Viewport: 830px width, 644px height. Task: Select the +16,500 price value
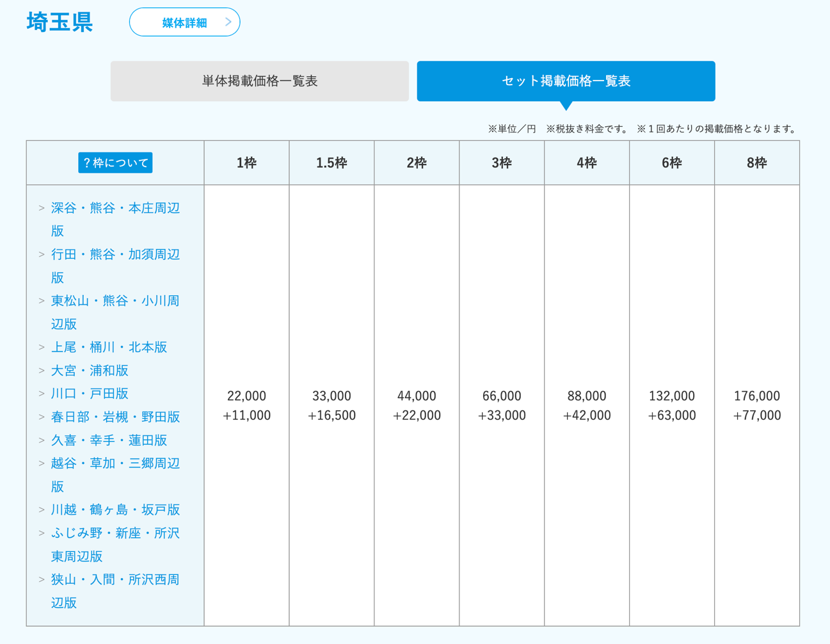tap(331, 415)
